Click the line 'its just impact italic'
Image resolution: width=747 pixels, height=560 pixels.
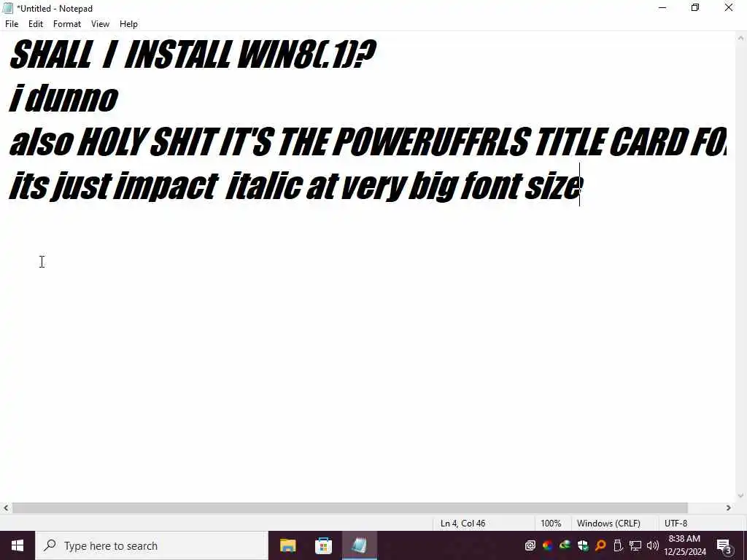pyautogui.click(x=296, y=186)
